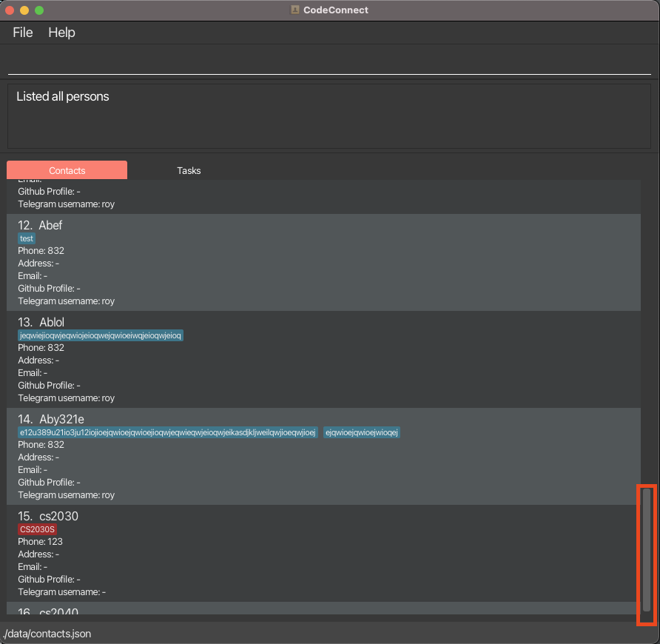Screen dimensions: 660x644
Task: Click 'Address: -' under cs2030
Action: pos(38,554)
